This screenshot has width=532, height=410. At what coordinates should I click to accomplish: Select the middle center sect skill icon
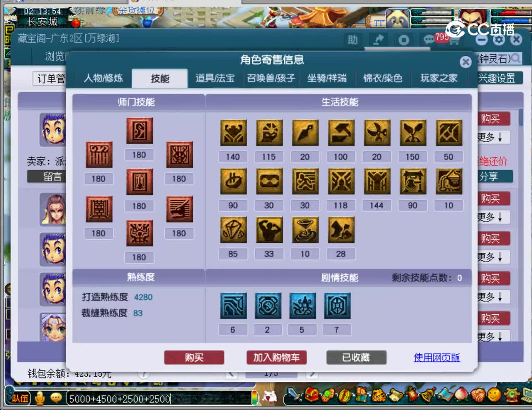tap(140, 182)
